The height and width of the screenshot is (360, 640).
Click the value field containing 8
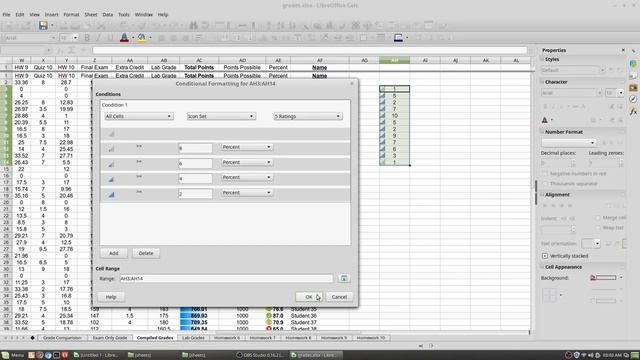(x=195, y=148)
